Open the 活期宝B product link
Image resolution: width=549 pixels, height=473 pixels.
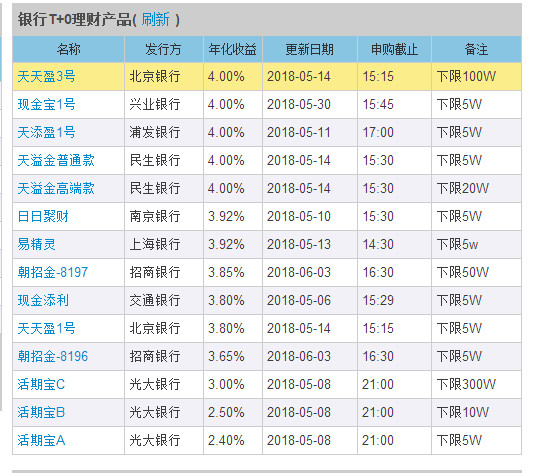pyautogui.click(x=41, y=412)
